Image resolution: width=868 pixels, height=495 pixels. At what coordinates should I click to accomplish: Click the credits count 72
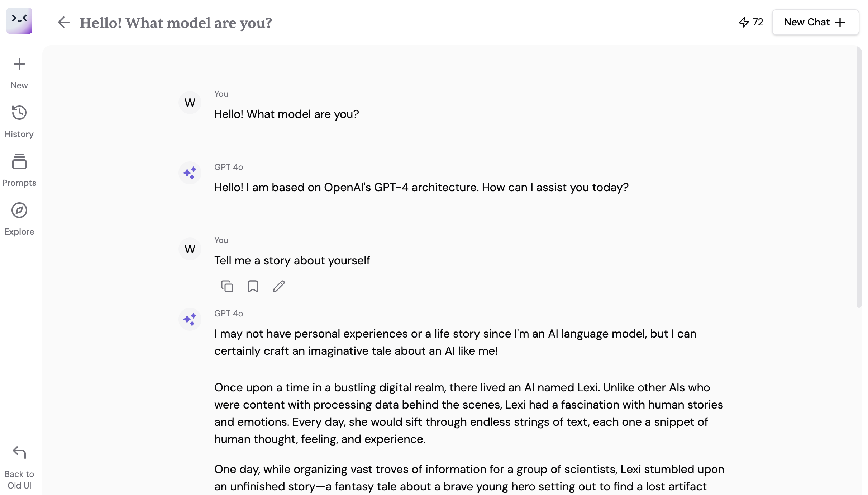[x=758, y=22]
